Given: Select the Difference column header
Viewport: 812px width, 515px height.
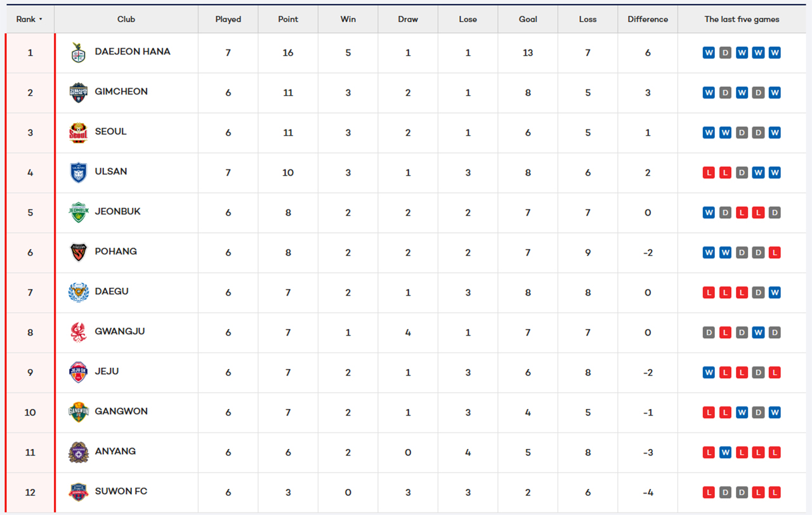Looking at the screenshot, I should (648, 19).
